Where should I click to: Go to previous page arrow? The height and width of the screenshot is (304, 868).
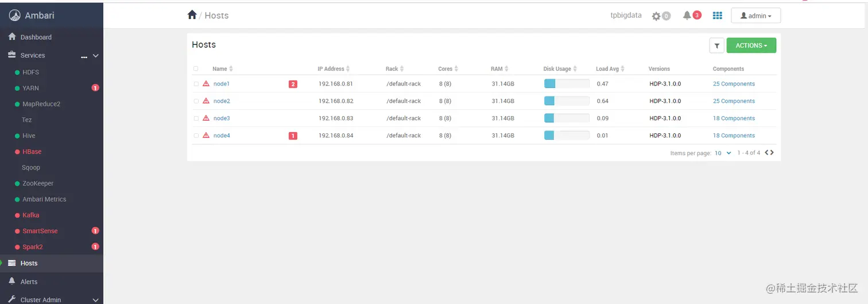[x=767, y=152]
